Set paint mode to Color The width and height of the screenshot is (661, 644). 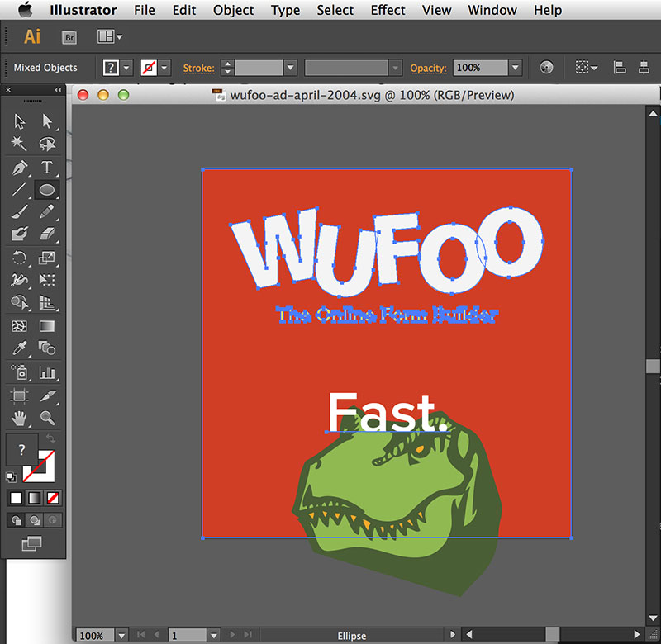point(16,498)
